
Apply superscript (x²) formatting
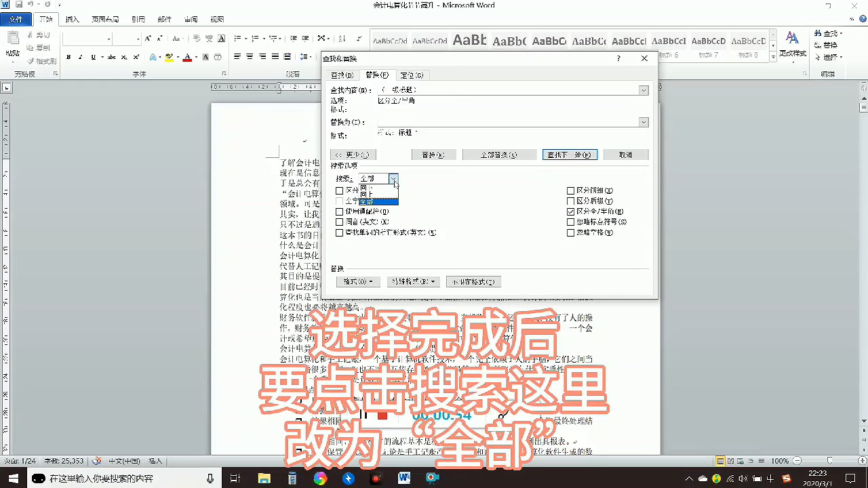[136, 57]
